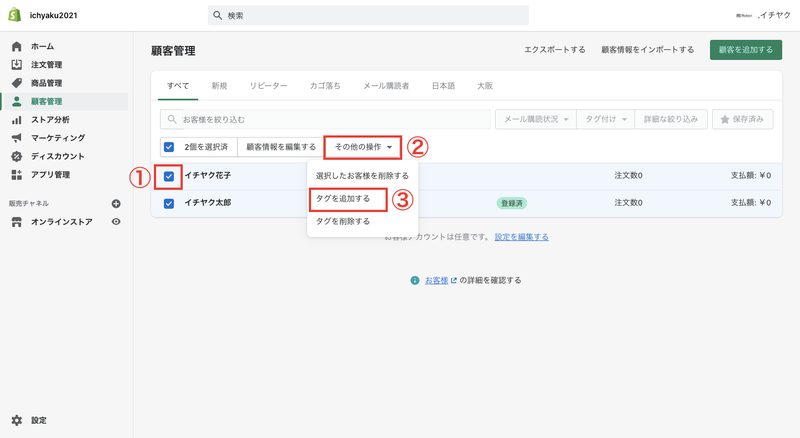Viewport: 800px width, 438px height.
Task: Click the ichyaku2021 store name
Action: coord(54,15)
